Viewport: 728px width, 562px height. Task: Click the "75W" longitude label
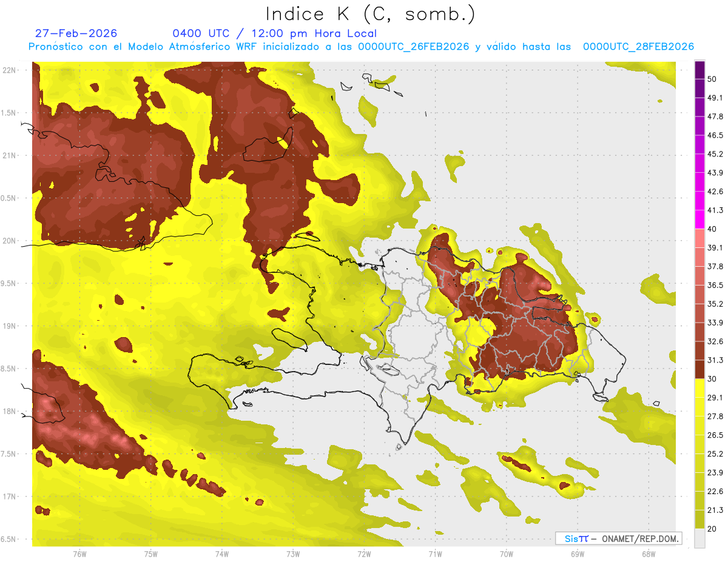click(150, 554)
